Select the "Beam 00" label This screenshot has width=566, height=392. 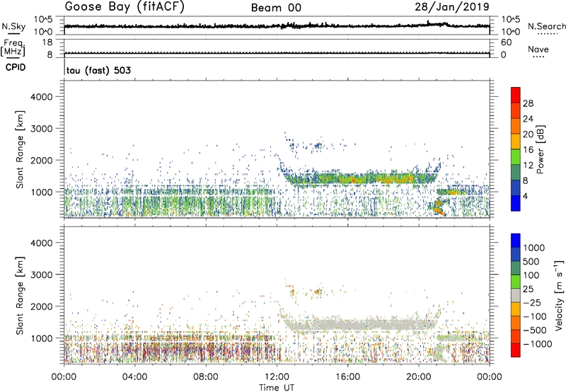pos(276,8)
